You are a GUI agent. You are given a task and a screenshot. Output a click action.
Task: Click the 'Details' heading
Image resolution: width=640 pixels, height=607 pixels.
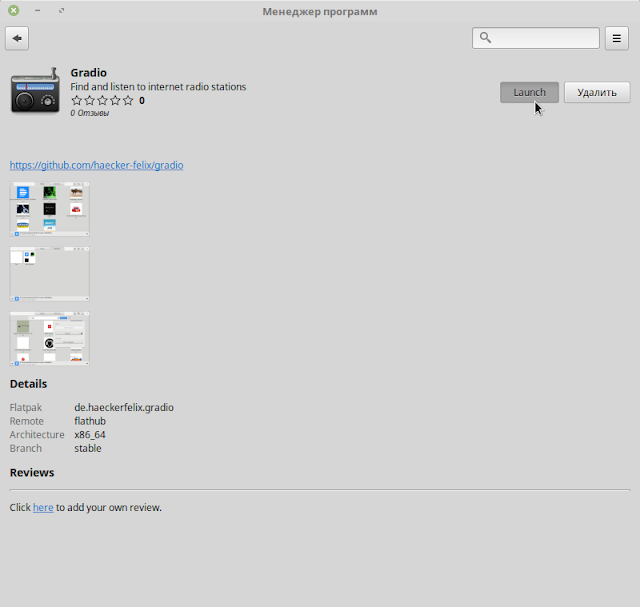tap(28, 384)
